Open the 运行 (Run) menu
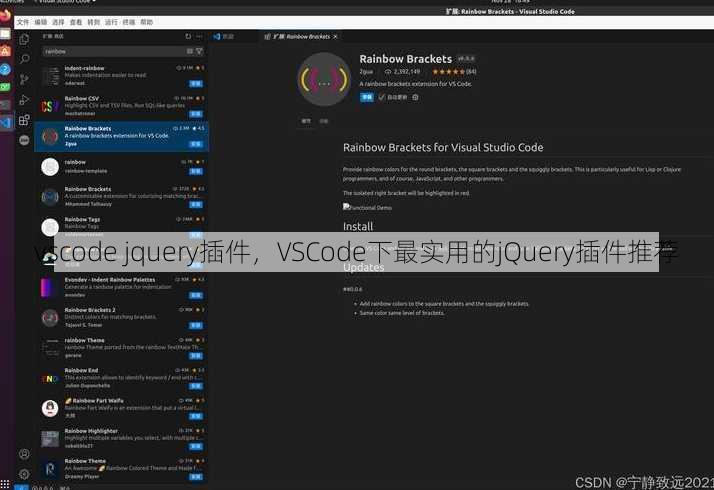This screenshot has height=490, width=714. tap(111, 22)
